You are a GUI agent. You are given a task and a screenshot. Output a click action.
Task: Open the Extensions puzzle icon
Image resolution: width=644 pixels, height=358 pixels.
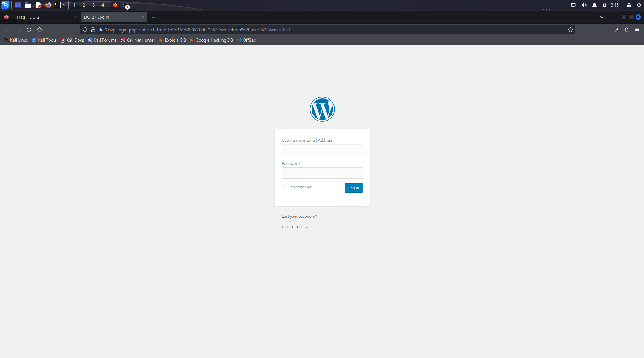click(x=626, y=30)
